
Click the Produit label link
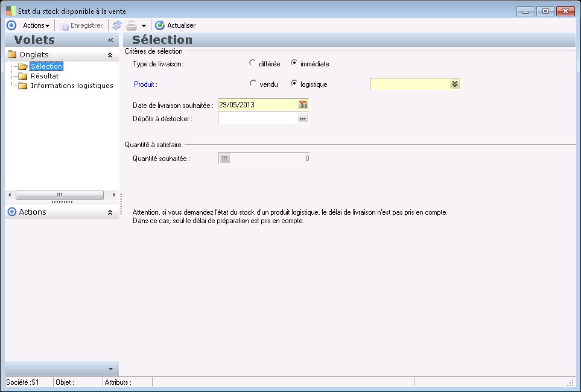pos(145,84)
